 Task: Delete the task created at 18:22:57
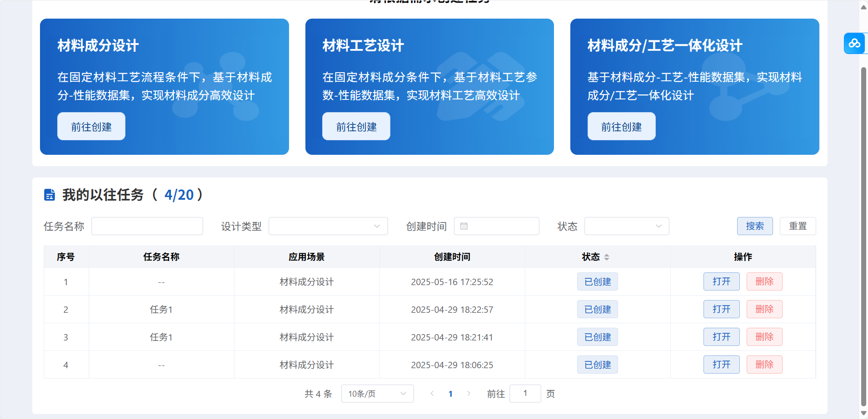[764, 309]
